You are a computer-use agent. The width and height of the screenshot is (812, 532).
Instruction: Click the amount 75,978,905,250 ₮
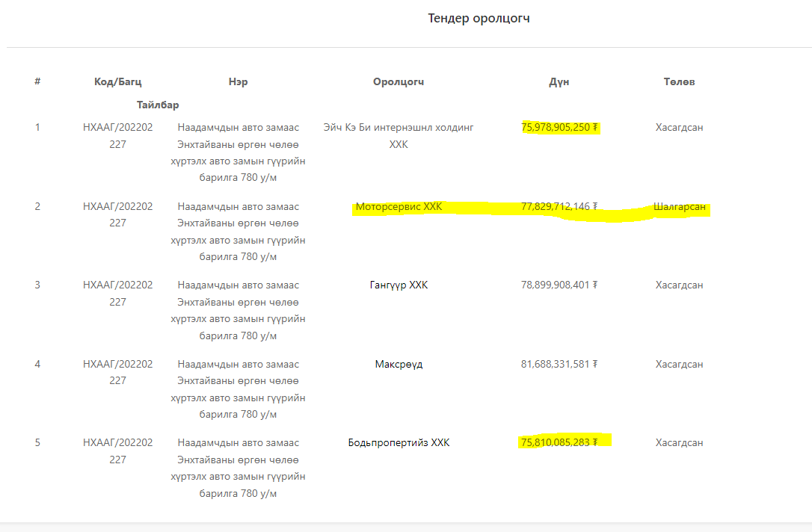point(559,127)
